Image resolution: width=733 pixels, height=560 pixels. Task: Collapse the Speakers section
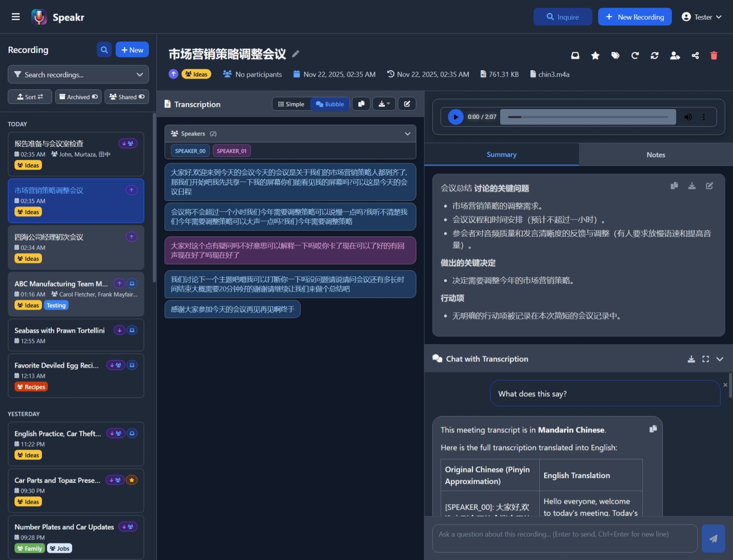tap(407, 134)
